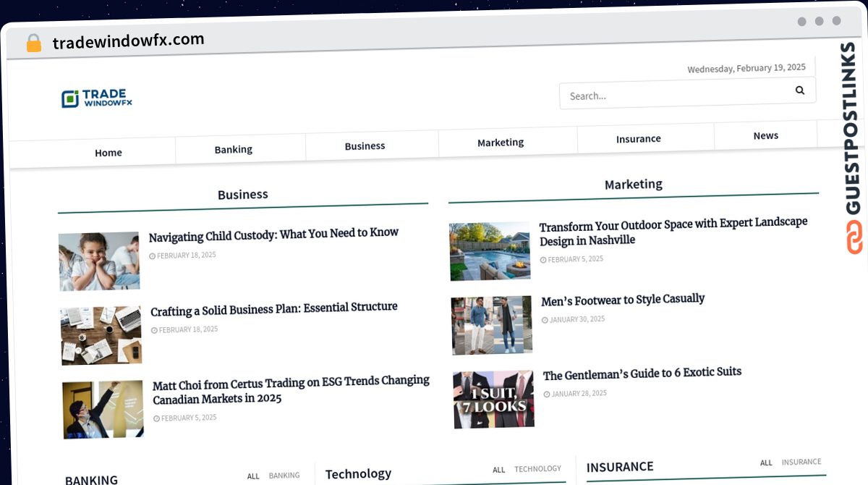Open Men's Footwear to Style Casually

[623, 300]
